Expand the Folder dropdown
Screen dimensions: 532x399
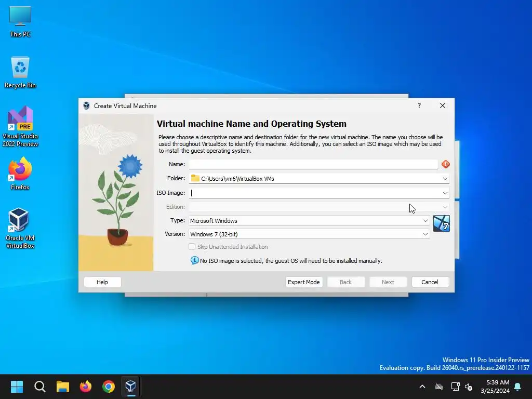[445, 179]
